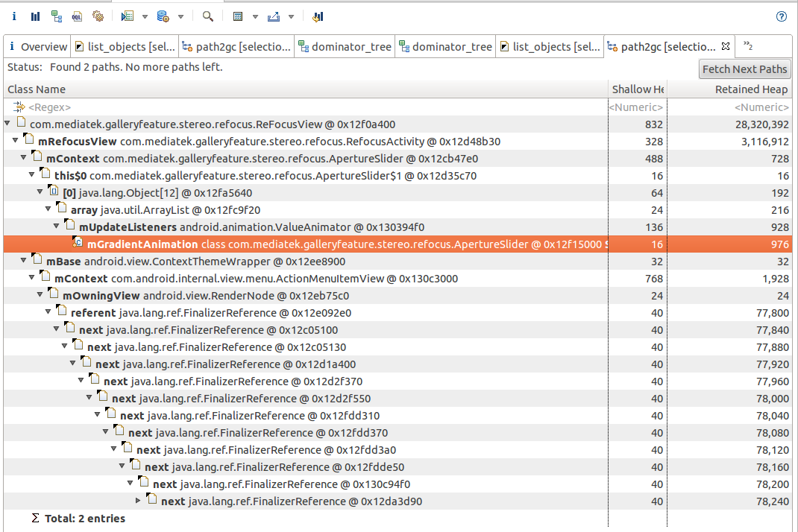Image resolution: width=798 pixels, height=532 pixels.
Task: Click the run reports toolbar icon
Action: pyautogui.click(x=127, y=16)
